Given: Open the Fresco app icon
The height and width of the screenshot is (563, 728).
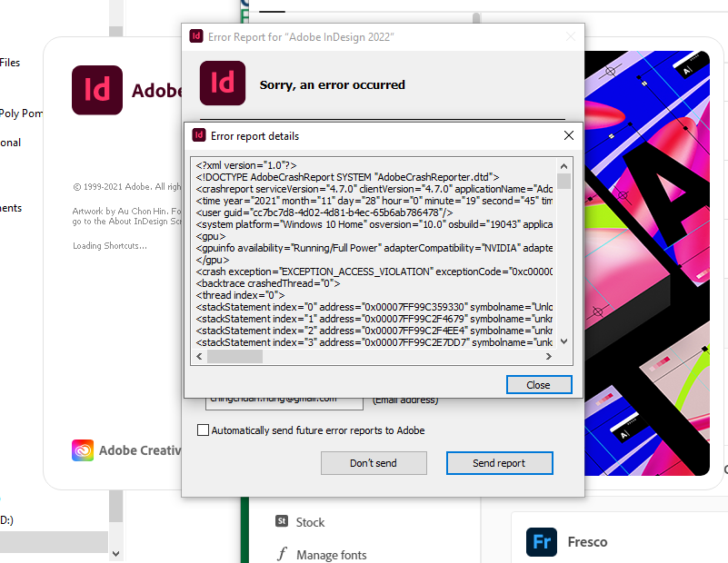Looking at the screenshot, I should (542, 541).
